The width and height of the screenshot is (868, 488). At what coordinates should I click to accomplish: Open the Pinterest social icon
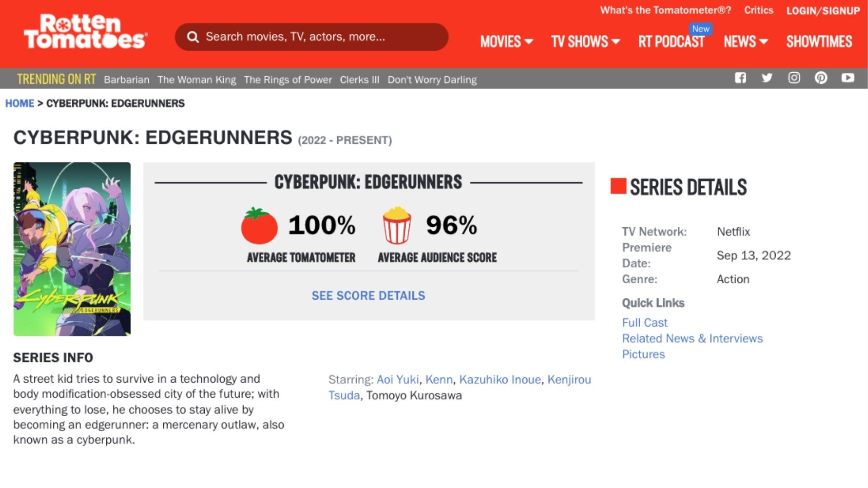821,78
